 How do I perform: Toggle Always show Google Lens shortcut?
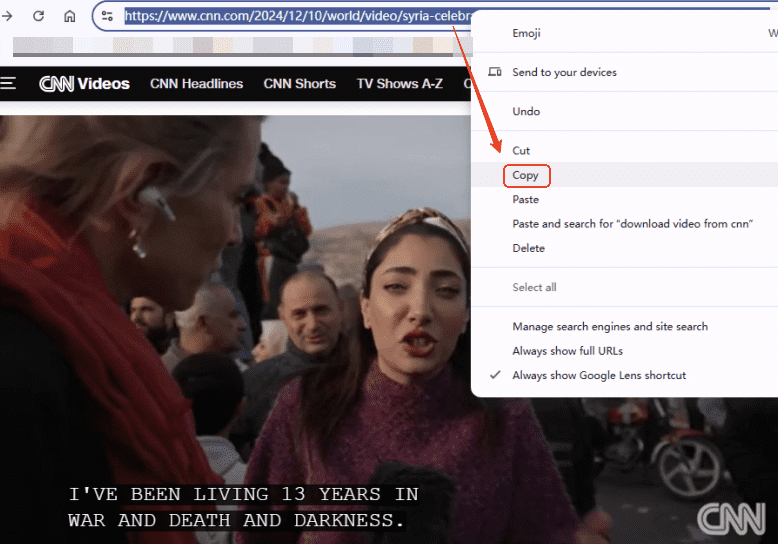[x=599, y=375]
